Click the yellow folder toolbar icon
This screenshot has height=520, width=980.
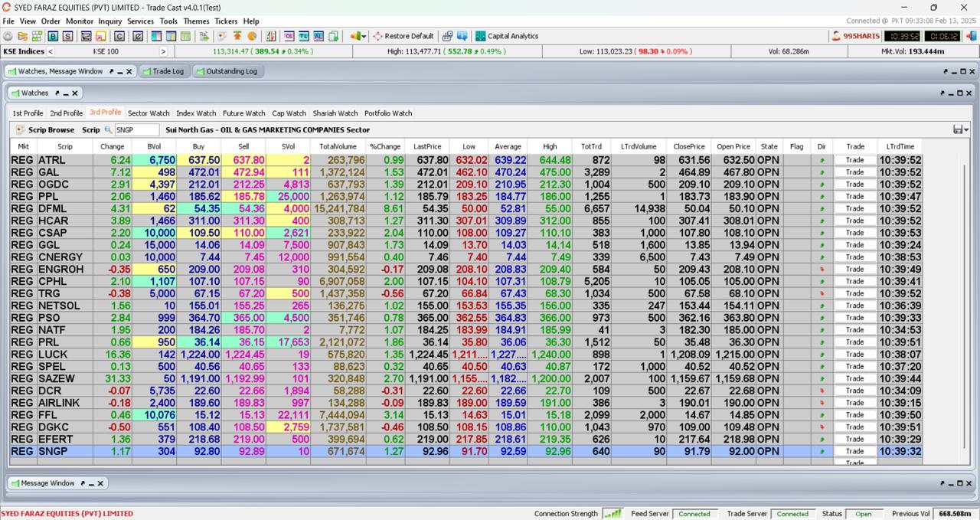[22, 36]
